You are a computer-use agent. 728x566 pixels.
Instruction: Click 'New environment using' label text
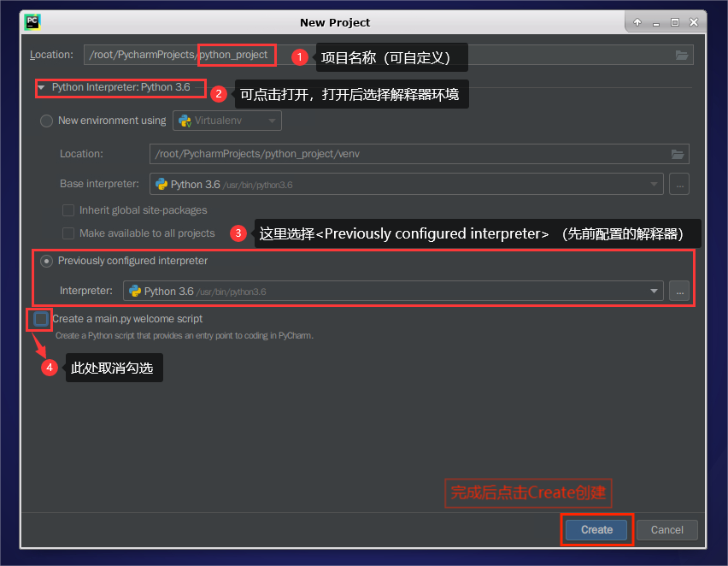coord(112,121)
